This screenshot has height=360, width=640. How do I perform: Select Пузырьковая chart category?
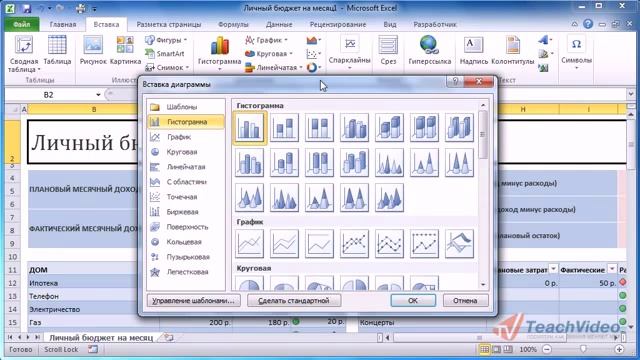[185, 257]
